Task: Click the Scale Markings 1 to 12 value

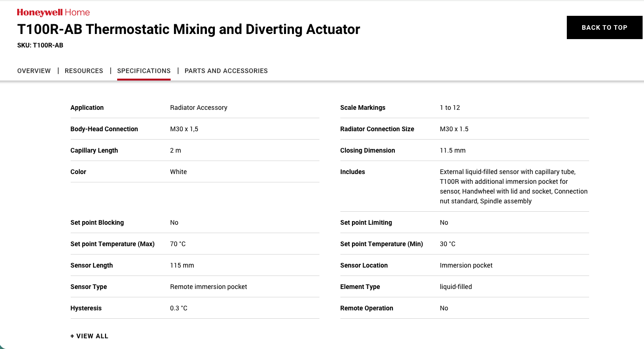Action: pos(450,107)
